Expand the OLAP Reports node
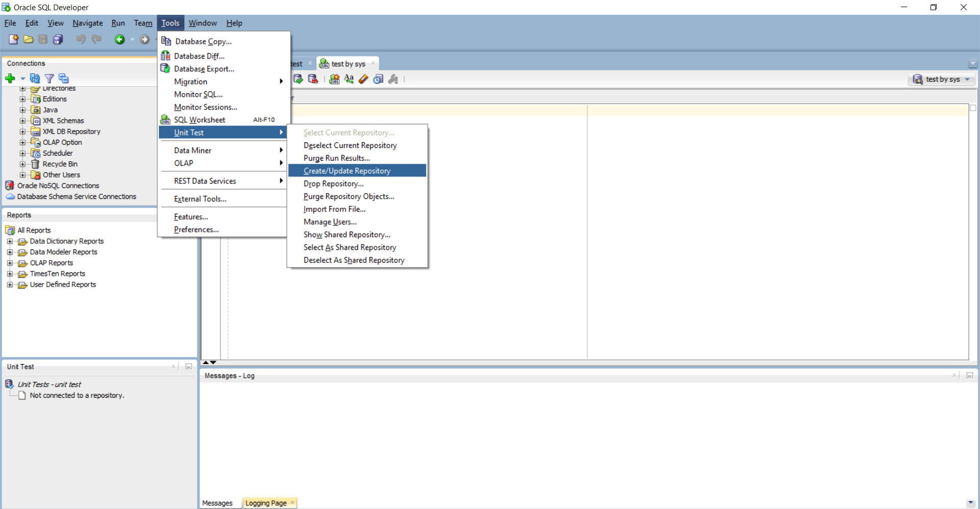The width and height of the screenshot is (980, 509). (x=10, y=263)
